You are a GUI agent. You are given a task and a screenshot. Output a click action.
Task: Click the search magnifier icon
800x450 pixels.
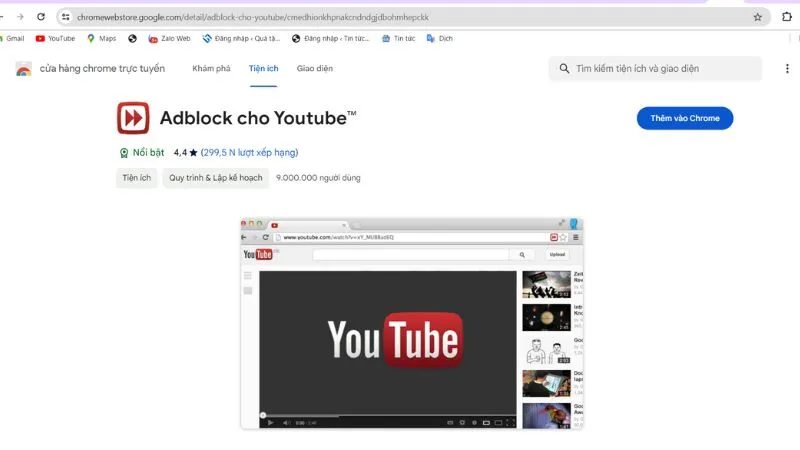point(564,68)
